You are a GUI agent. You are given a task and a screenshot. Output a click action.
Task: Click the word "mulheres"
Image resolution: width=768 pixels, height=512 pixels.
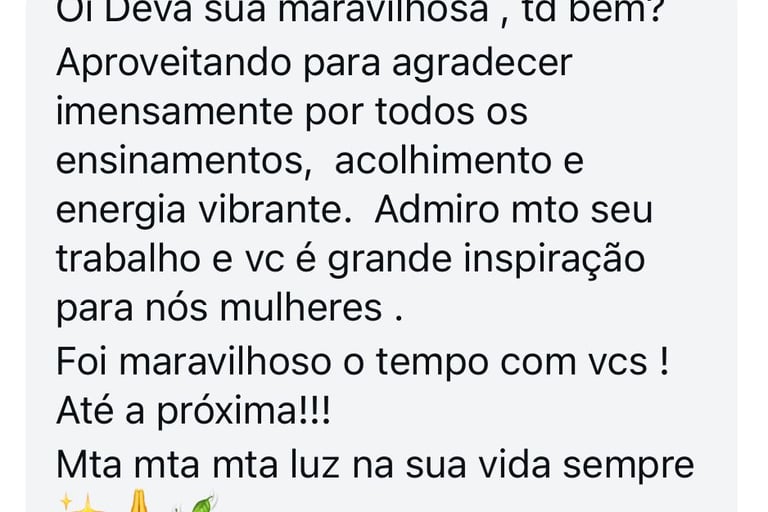pos(301,309)
